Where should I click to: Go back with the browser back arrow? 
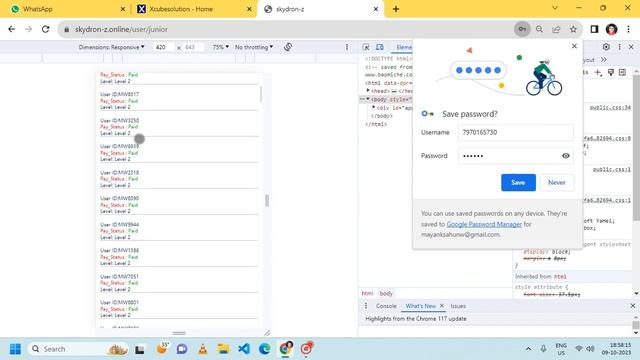point(11,29)
